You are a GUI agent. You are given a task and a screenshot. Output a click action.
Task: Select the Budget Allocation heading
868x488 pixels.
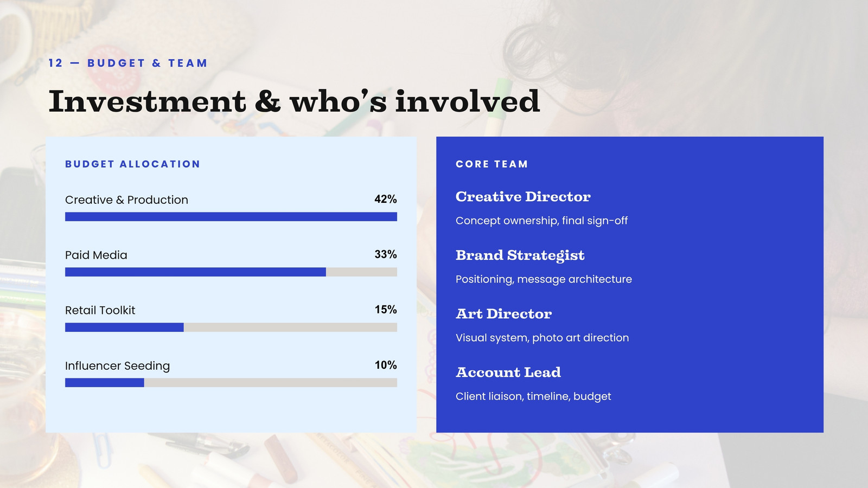click(x=132, y=164)
